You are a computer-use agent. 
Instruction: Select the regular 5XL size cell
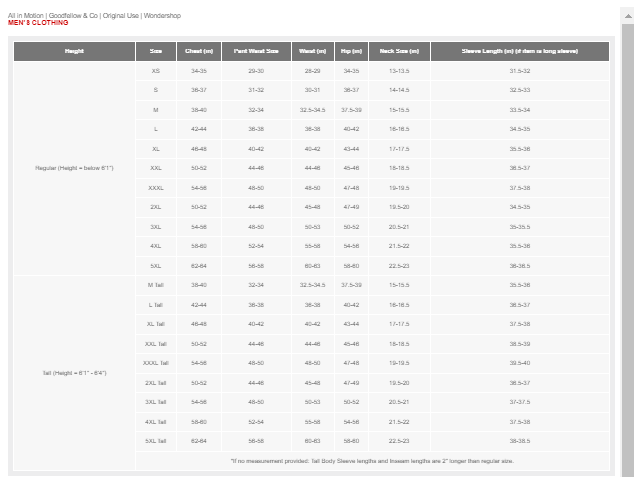click(x=156, y=266)
